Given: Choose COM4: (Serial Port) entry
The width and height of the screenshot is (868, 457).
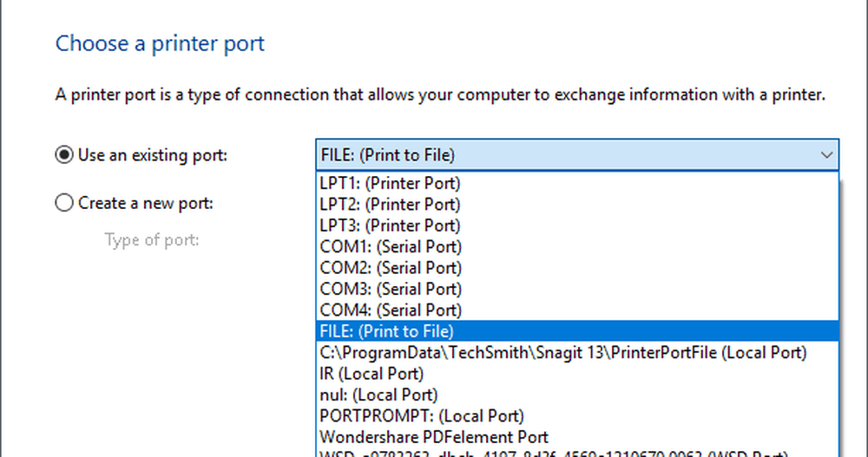Looking at the screenshot, I should click(391, 310).
